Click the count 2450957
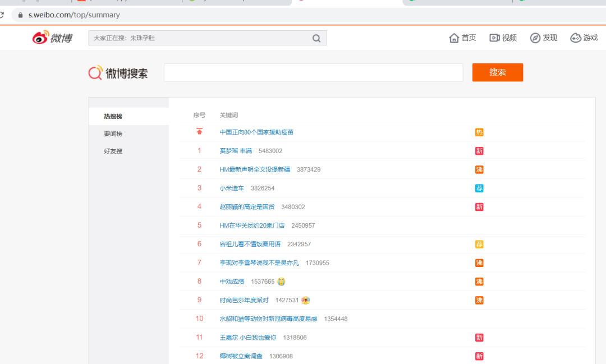Viewport: 606px width, 364px height. pos(303,225)
